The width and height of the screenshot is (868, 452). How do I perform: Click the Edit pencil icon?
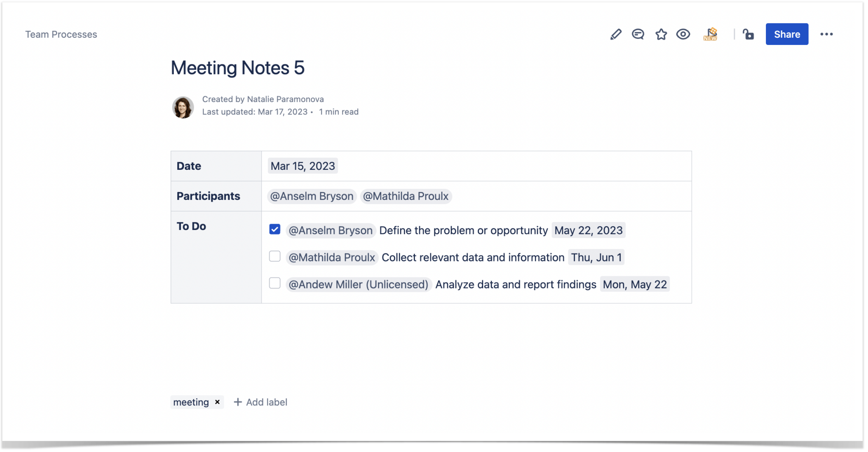tap(615, 34)
